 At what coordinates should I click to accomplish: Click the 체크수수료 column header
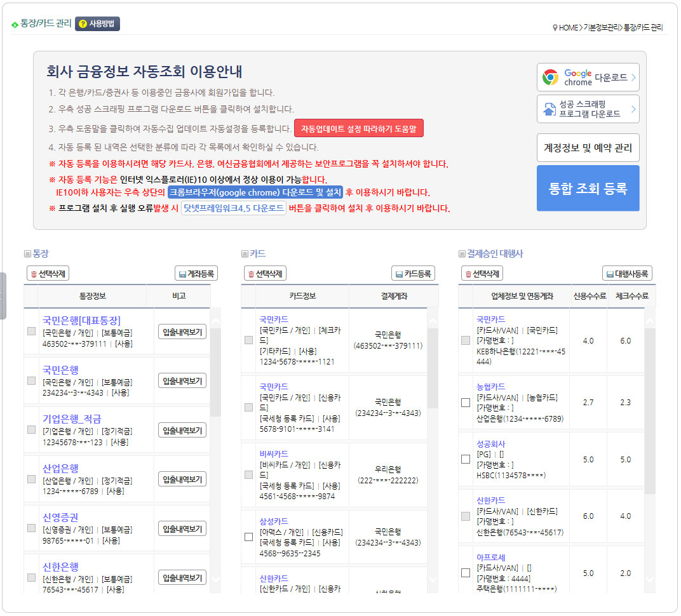[632, 296]
